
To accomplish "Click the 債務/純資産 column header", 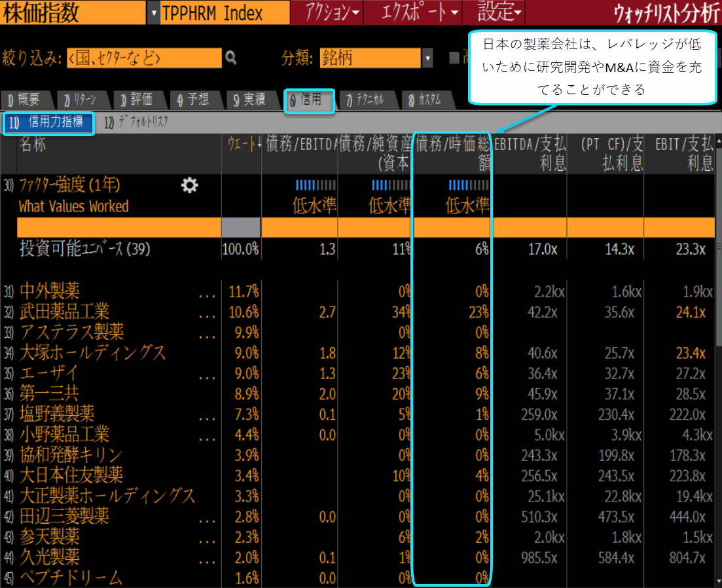I will coord(375,153).
